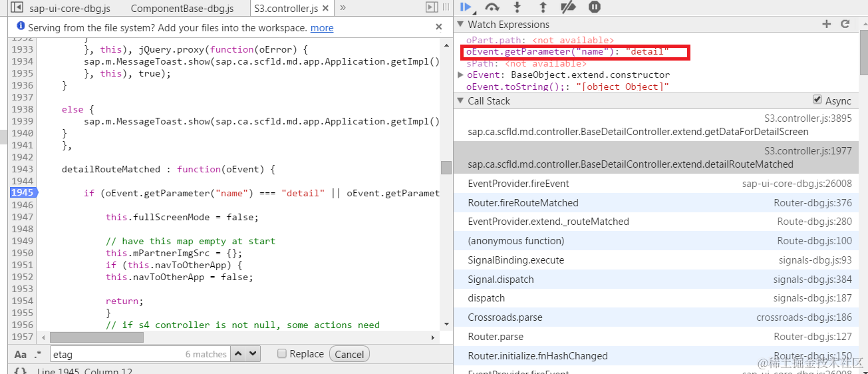Select the S3.controller.js tab
This screenshot has width=868, height=374.
(286, 9)
